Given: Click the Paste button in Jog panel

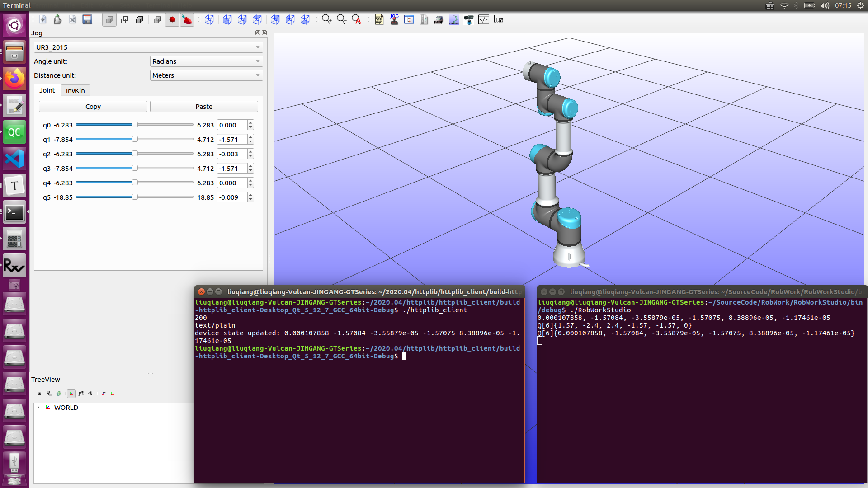Looking at the screenshot, I should point(203,106).
